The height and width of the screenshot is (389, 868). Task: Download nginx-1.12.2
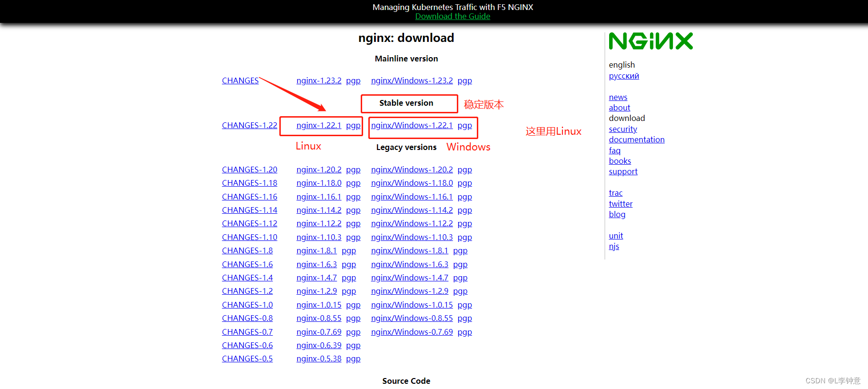[319, 223]
